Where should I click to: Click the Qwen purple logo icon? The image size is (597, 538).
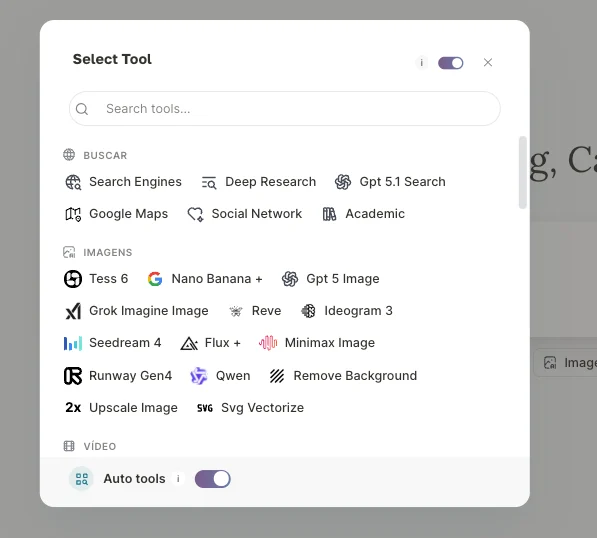199,376
